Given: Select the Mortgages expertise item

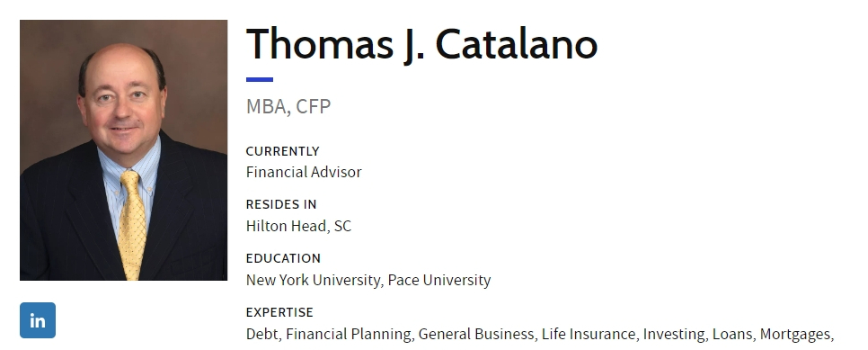Looking at the screenshot, I should click(x=796, y=335).
